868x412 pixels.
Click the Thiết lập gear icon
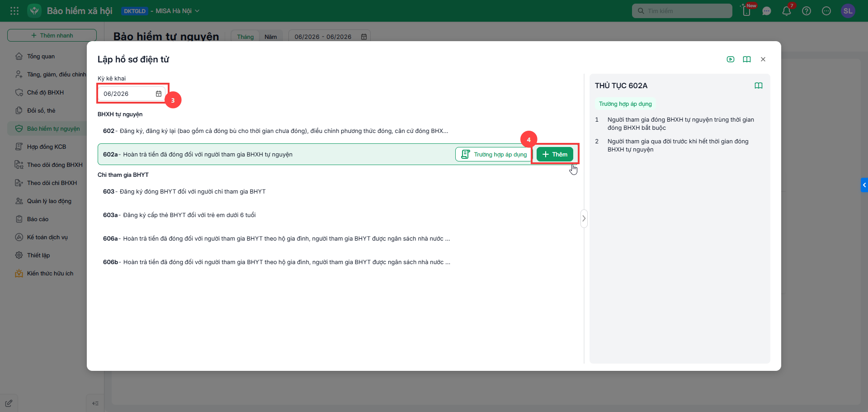(19, 256)
